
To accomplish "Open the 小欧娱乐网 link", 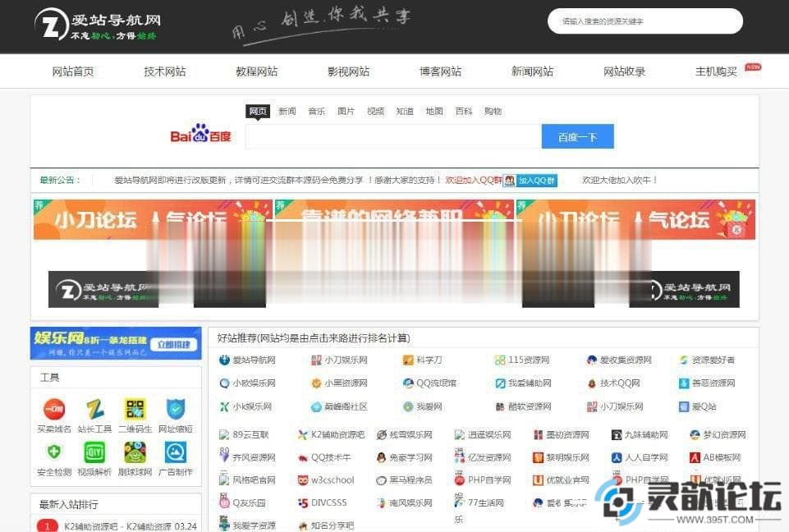I will 254,383.
